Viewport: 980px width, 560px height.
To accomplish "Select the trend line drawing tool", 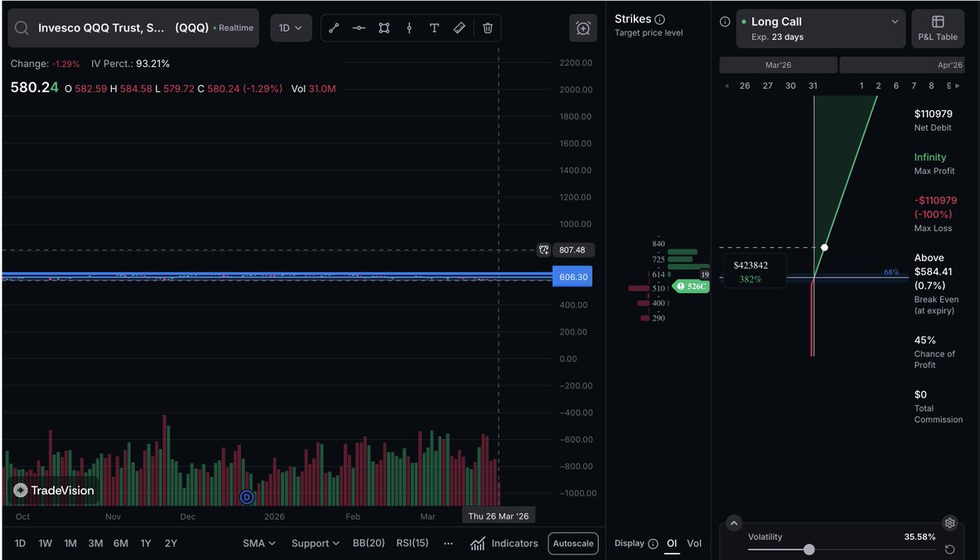I will pyautogui.click(x=334, y=28).
